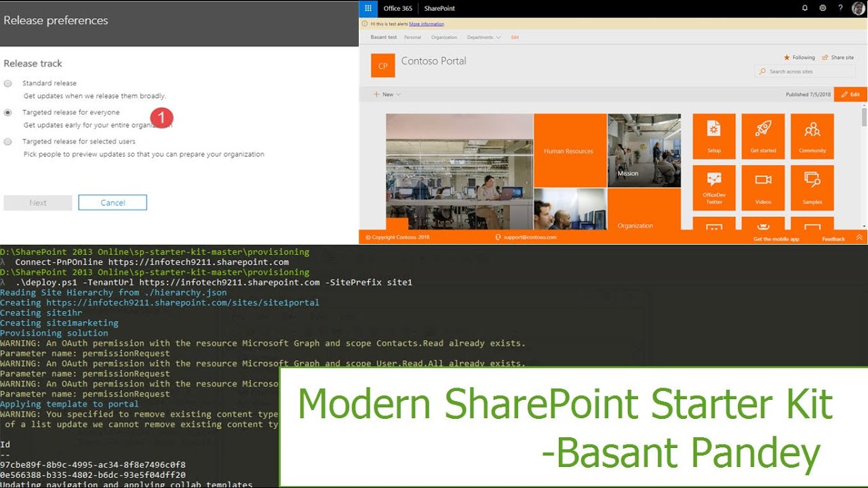Image resolution: width=868 pixels, height=488 pixels.
Task: Open the notifications bell icon
Action: 805,8
